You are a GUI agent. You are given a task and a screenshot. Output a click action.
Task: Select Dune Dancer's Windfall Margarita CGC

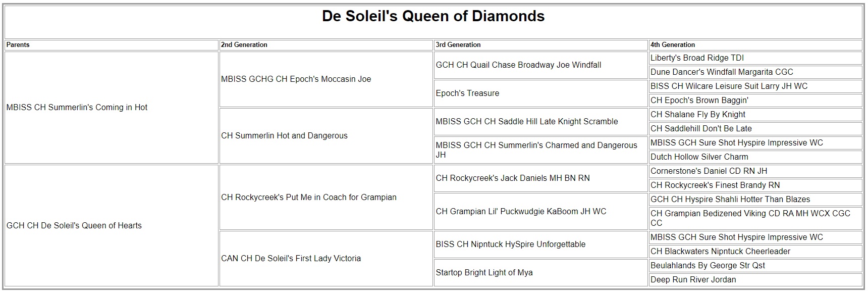tap(722, 72)
